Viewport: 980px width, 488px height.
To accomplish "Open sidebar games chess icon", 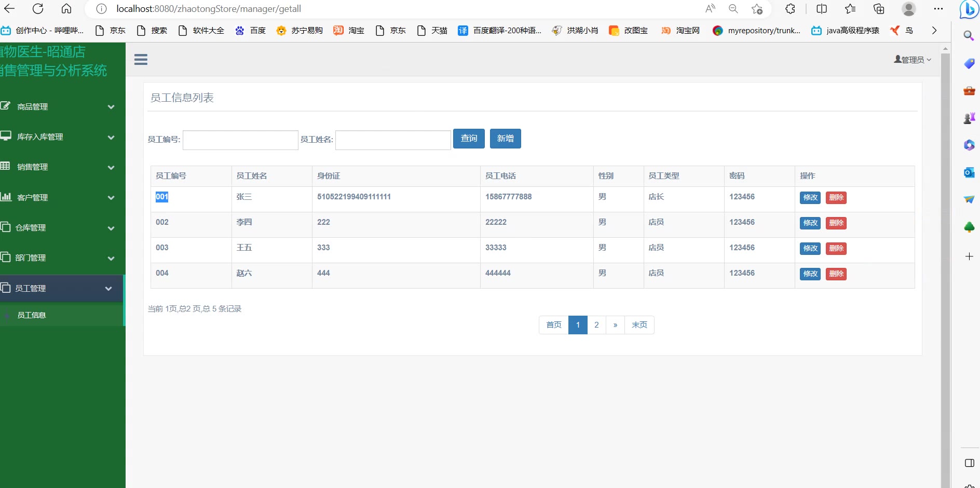I will click(969, 118).
